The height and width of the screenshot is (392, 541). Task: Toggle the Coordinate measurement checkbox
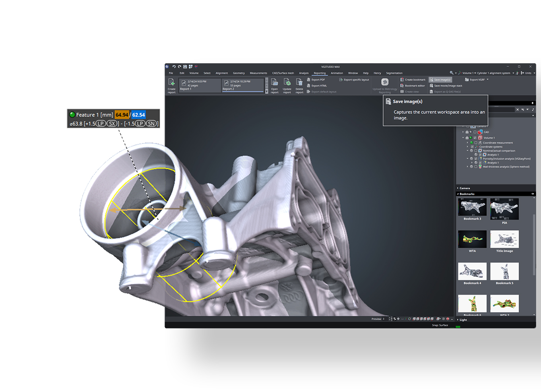click(x=476, y=143)
